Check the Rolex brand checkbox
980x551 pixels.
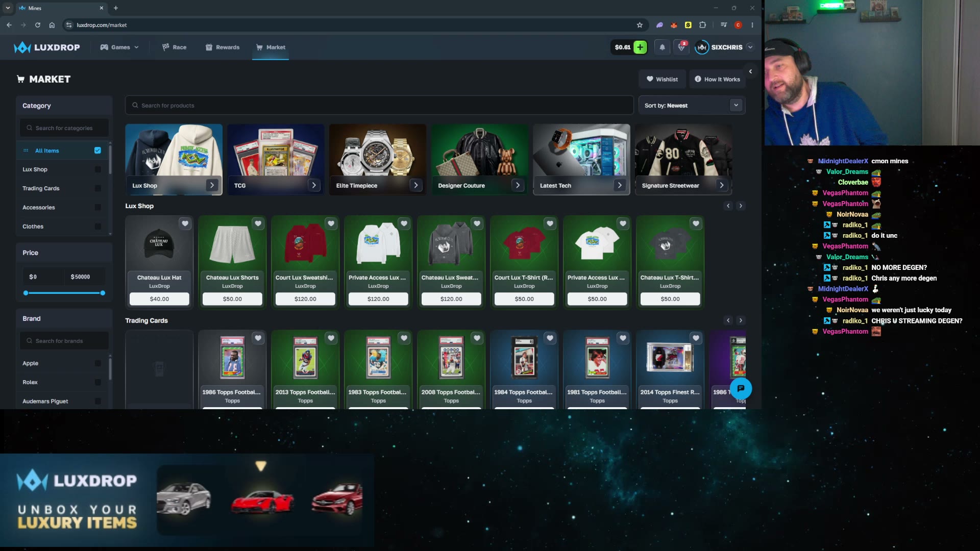tap(97, 382)
